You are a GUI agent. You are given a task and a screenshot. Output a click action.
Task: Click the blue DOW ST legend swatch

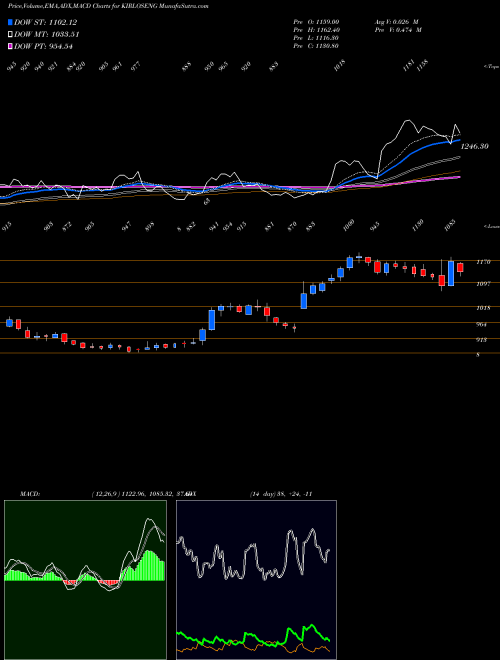[11, 22]
